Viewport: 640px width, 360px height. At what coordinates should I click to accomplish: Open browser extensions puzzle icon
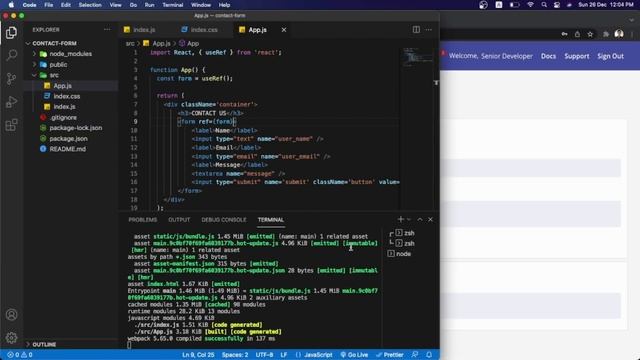(606, 34)
